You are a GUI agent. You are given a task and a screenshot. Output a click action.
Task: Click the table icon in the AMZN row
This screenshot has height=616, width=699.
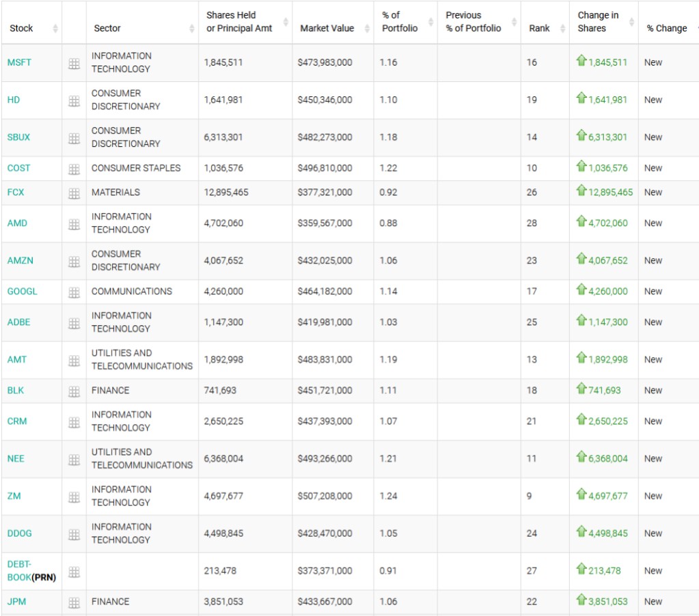pos(74,262)
